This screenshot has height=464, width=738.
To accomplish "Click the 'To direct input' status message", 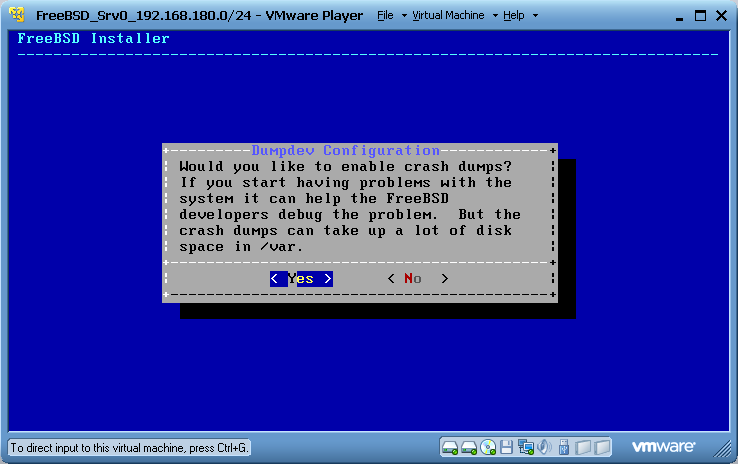I will [129, 448].
